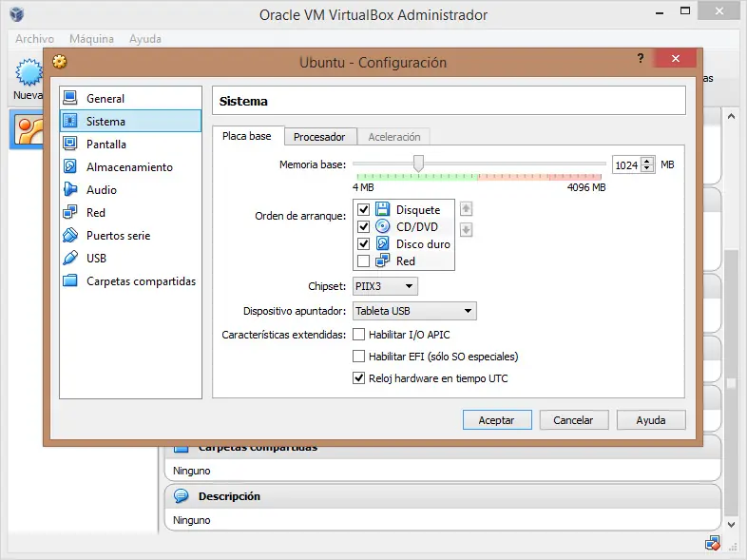Image resolution: width=747 pixels, height=560 pixels.
Task: Switch to the Aceleración tab
Action: [394, 137]
